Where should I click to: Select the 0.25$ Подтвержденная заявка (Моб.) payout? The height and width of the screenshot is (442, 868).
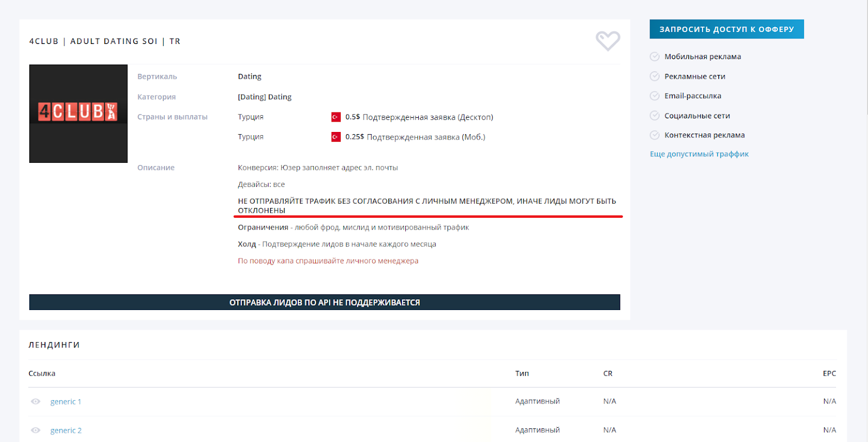click(415, 137)
